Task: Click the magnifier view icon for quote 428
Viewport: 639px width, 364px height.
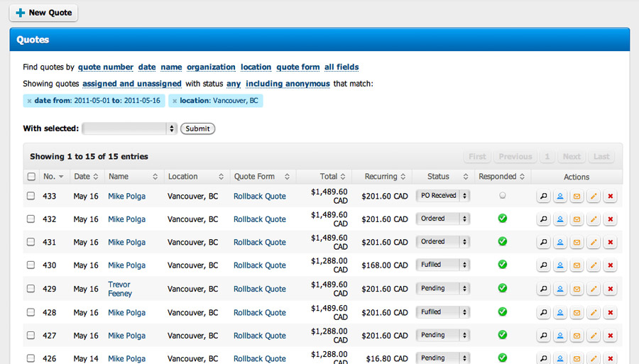Action: point(543,312)
